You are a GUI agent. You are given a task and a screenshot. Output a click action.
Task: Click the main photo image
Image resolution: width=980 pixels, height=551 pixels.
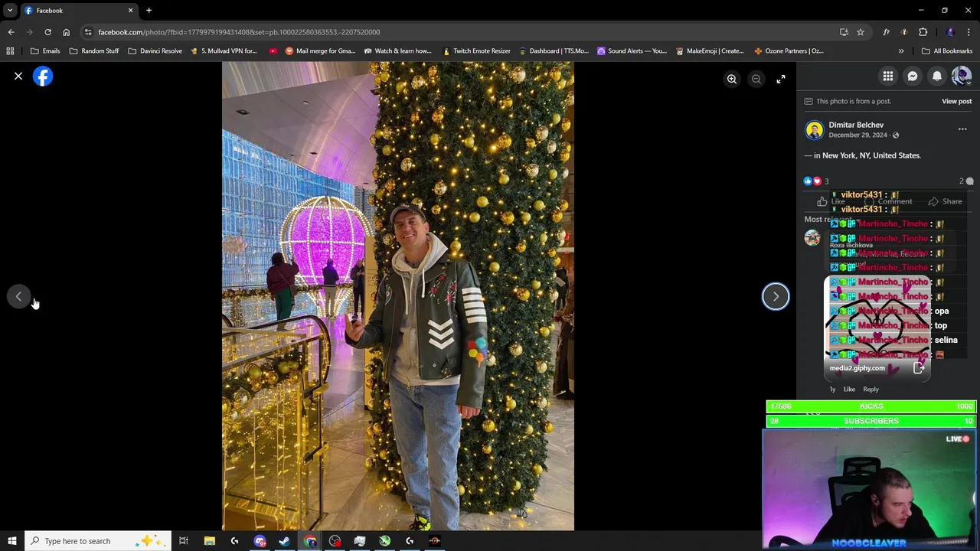[398, 296]
